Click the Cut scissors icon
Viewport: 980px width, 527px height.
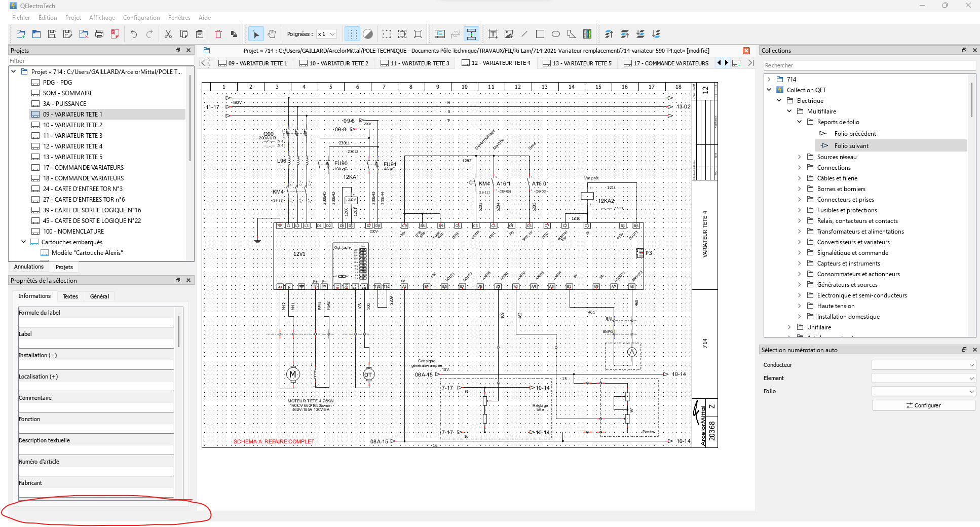[x=168, y=34]
